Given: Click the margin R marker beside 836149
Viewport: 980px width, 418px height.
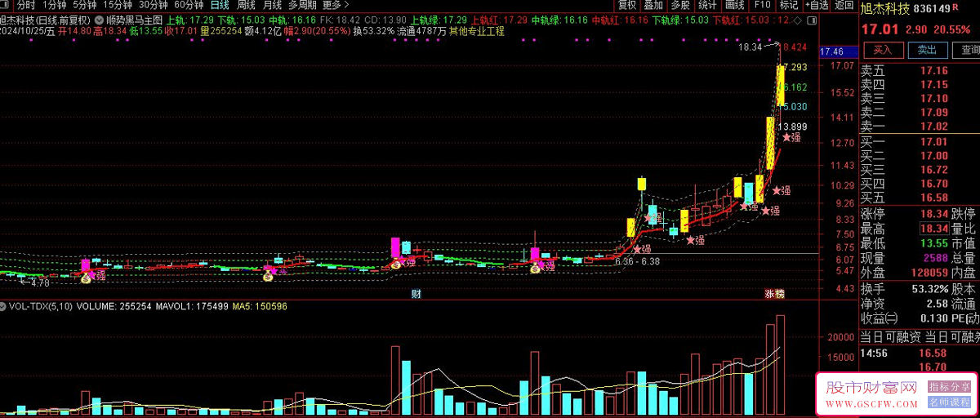Looking at the screenshot, I should coord(954,7).
